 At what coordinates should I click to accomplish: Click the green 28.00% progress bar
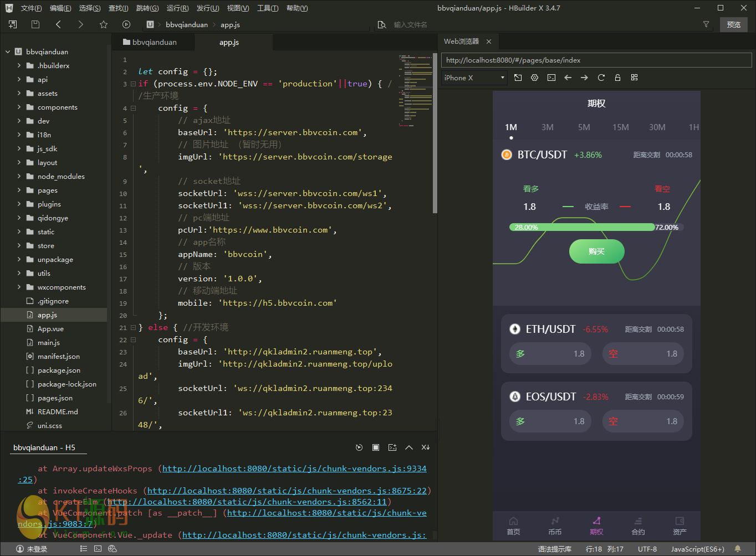(582, 227)
